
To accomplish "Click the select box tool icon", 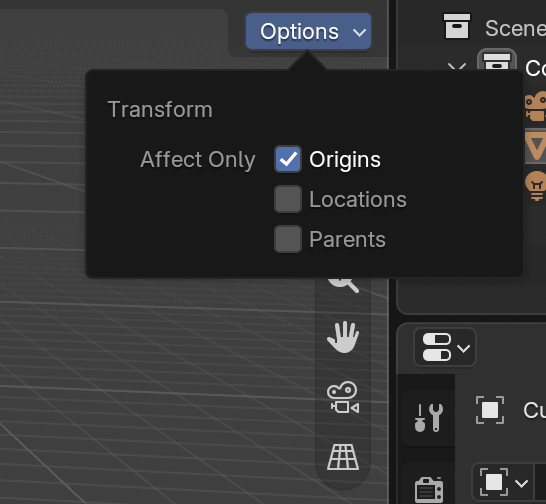I will point(490,410).
